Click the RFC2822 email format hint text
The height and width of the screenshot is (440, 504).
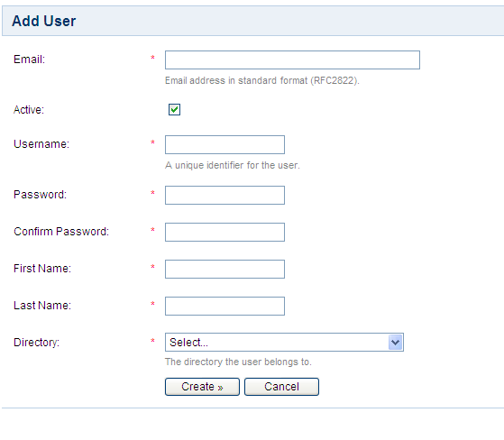(262, 80)
